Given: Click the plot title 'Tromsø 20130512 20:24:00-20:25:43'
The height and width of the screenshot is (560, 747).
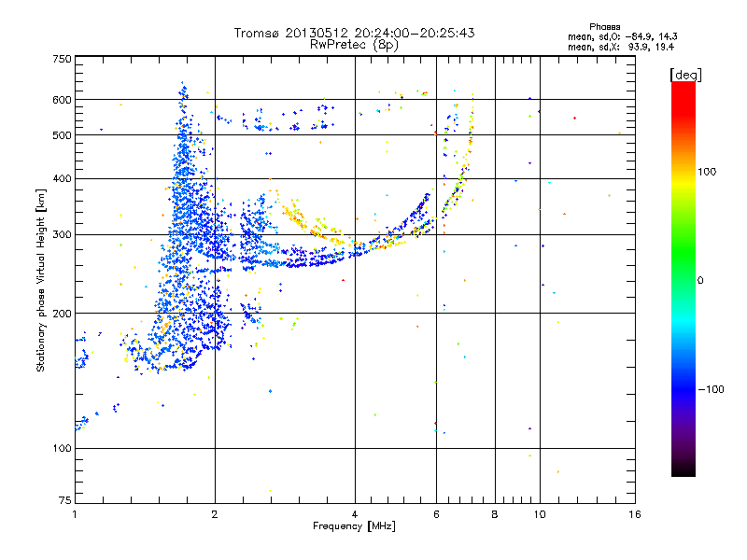Looking at the screenshot, I should coord(355,33).
